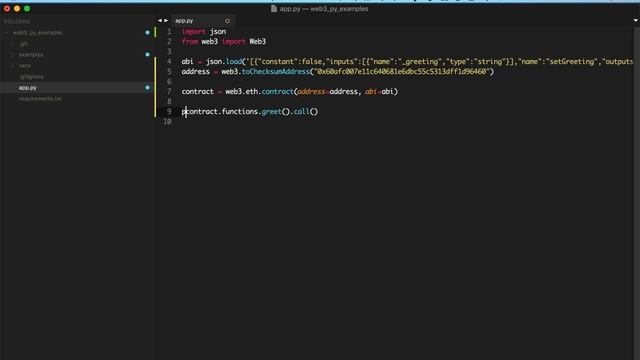
Task: Minimize window with yellow button
Action: [x=17, y=9]
